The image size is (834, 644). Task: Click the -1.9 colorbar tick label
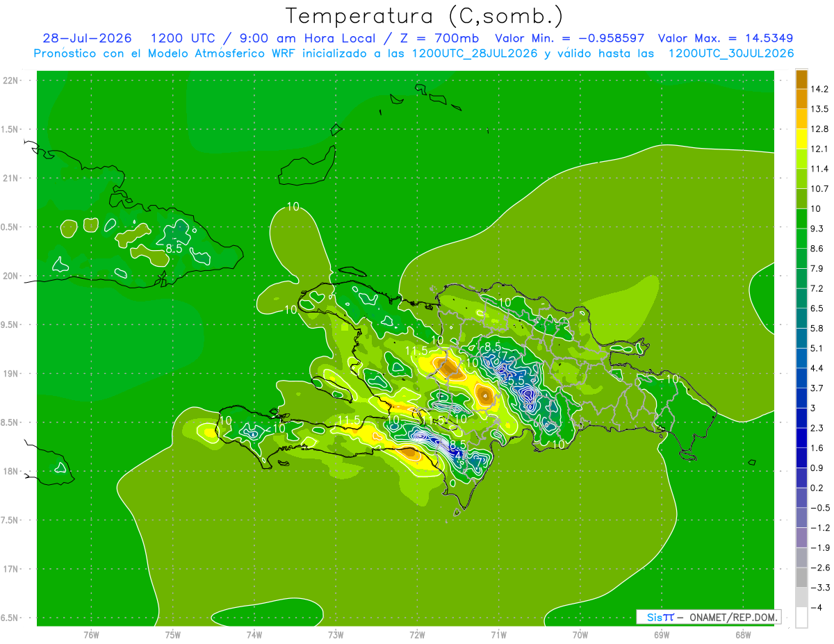tap(820, 547)
